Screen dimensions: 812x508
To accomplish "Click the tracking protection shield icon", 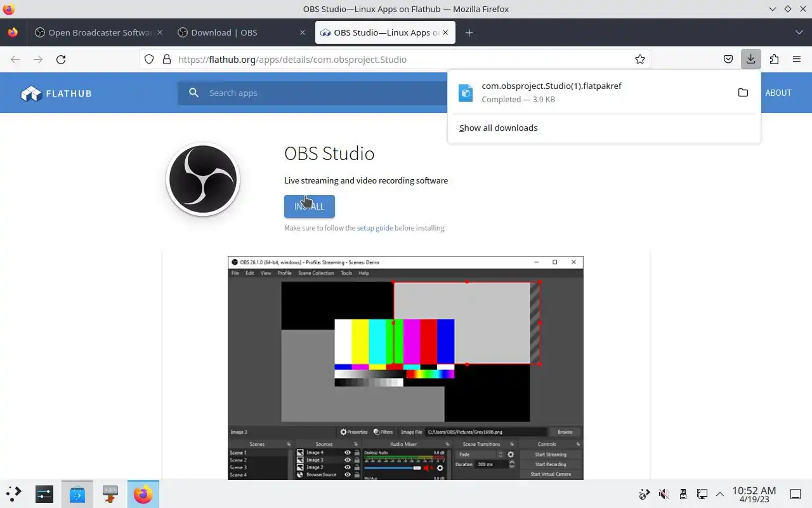I will (149, 59).
